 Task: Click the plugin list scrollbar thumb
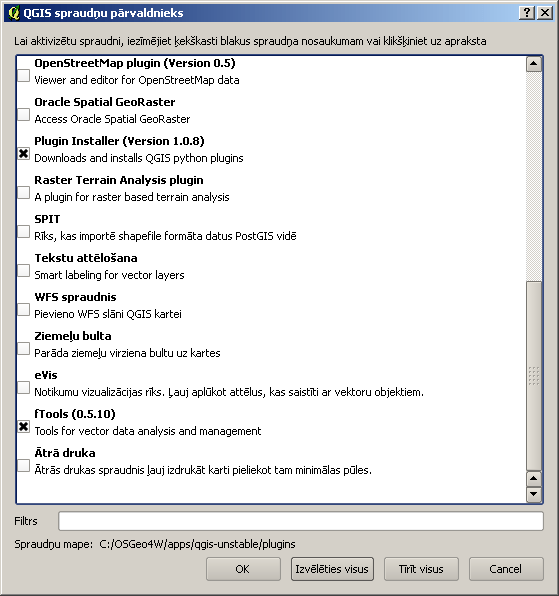(x=534, y=376)
